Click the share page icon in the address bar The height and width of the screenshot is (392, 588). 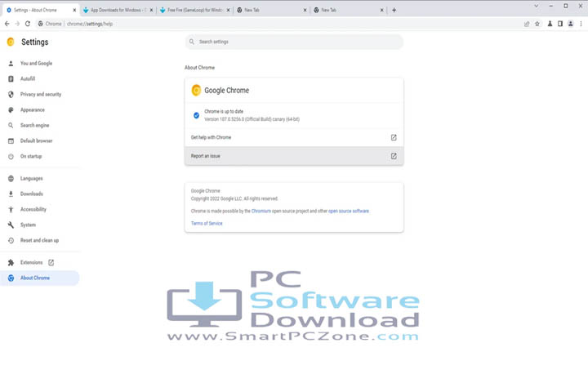527,24
